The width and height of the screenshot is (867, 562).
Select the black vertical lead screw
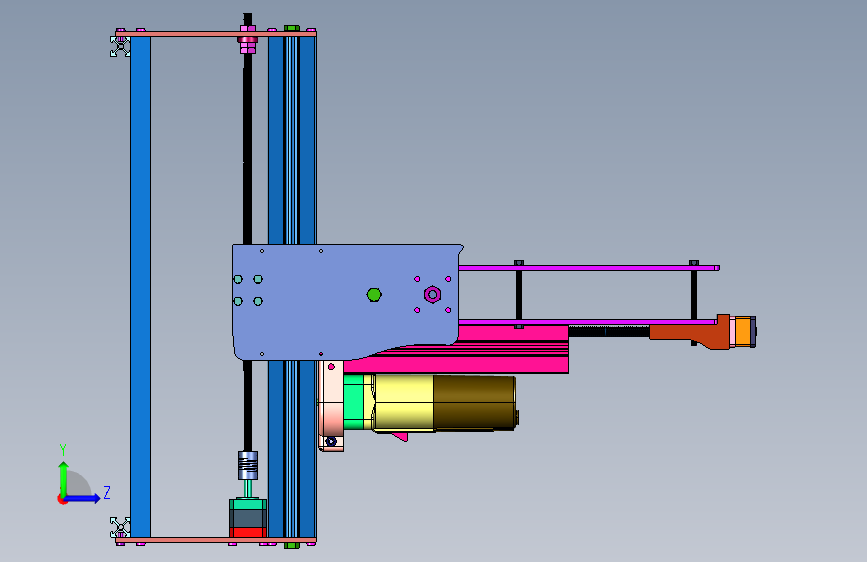click(x=247, y=149)
